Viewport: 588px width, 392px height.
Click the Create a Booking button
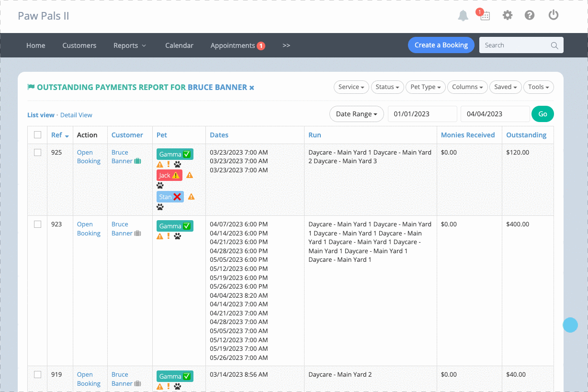[441, 45]
